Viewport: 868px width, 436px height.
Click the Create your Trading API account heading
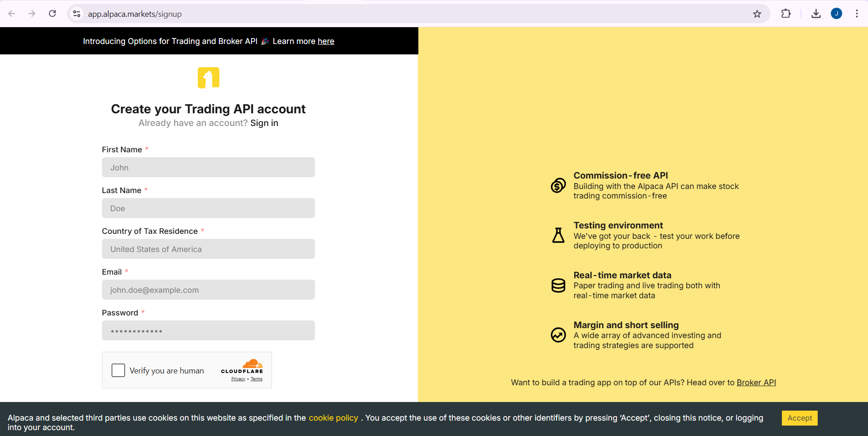point(209,109)
